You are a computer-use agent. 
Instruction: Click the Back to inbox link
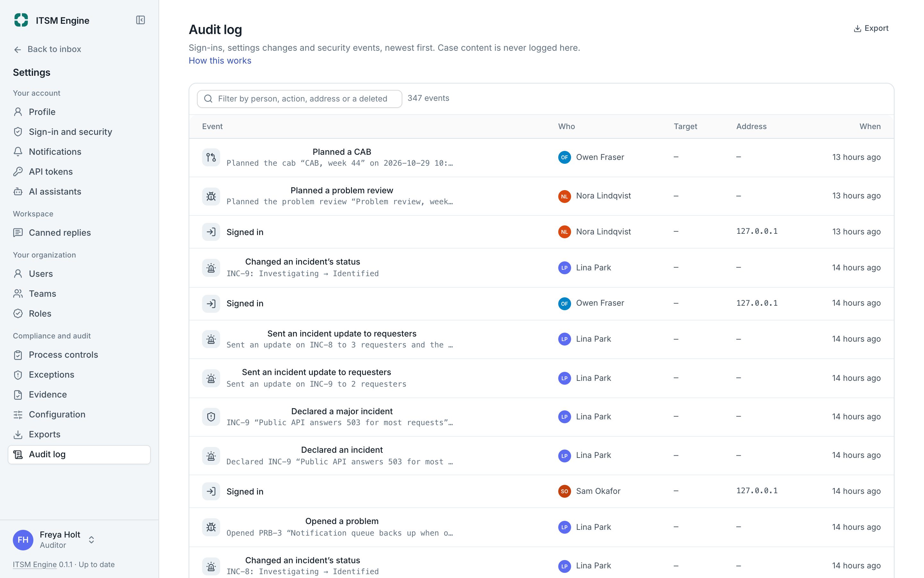tap(47, 49)
